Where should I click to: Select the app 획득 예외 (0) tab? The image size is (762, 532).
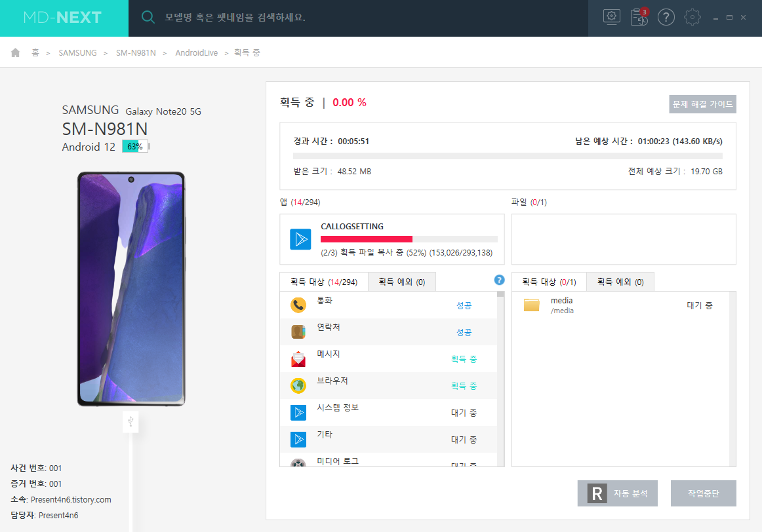point(402,282)
